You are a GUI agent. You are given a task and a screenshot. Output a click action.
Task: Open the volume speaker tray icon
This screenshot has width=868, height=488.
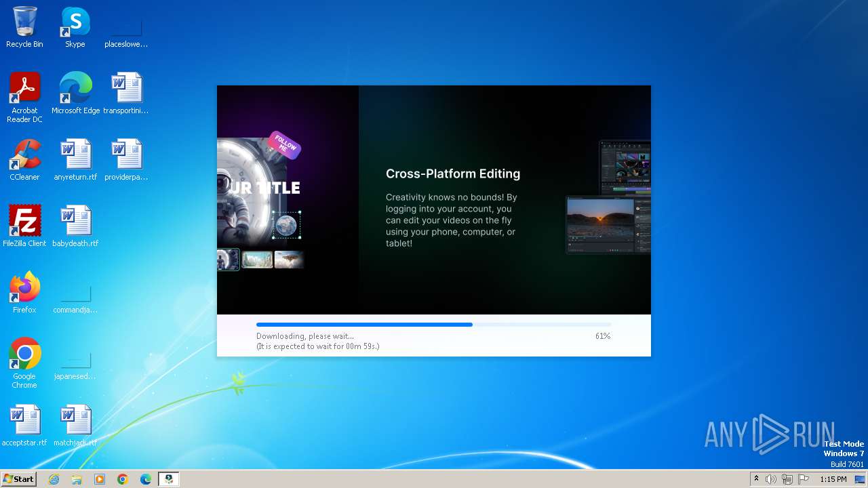coord(771,479)
